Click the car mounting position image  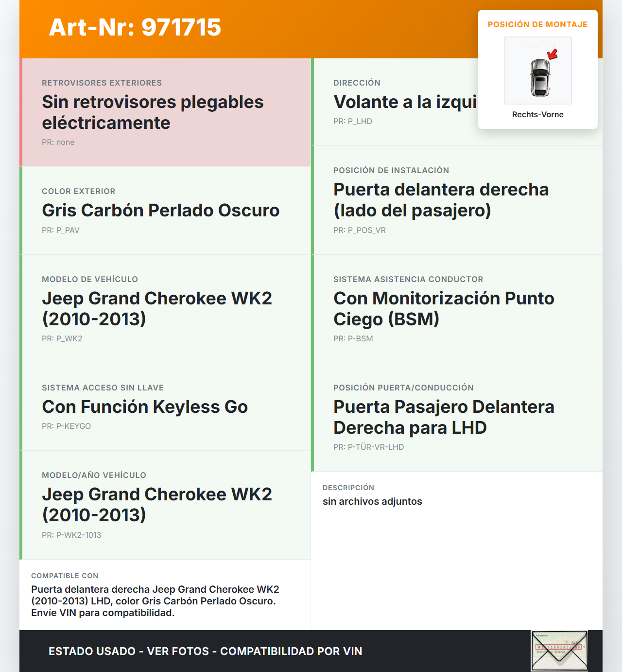tap(538, 71)
